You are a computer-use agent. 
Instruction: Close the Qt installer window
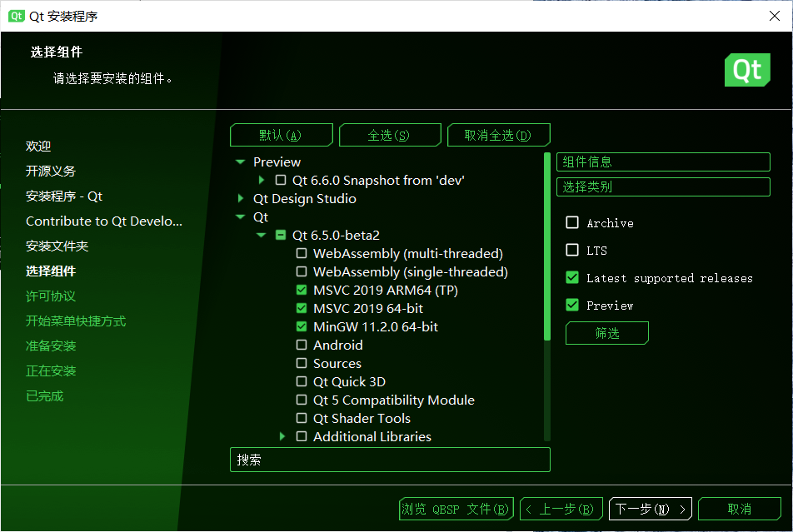click(x=775, y=16)
